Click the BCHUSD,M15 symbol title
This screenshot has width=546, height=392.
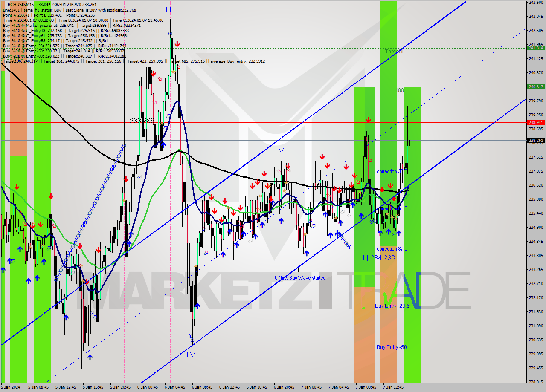coord(21,4)
